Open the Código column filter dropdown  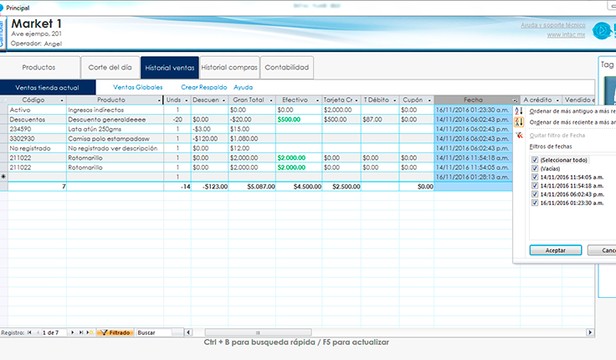62,101
